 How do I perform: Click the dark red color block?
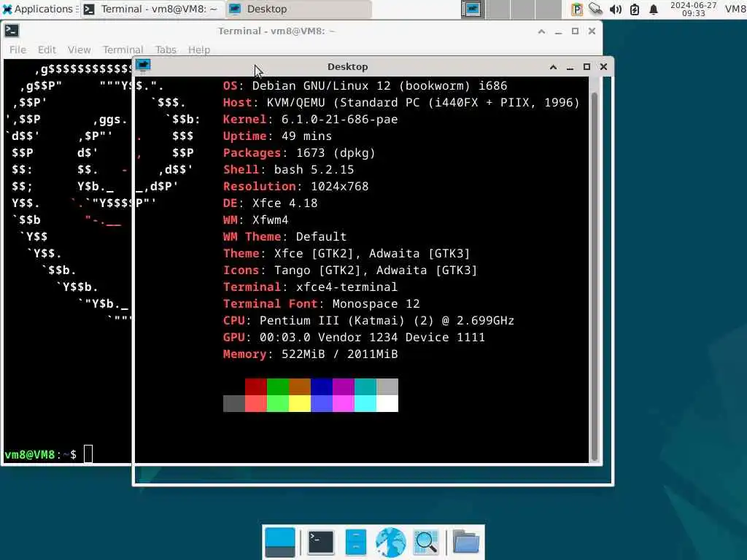point(256,386)
